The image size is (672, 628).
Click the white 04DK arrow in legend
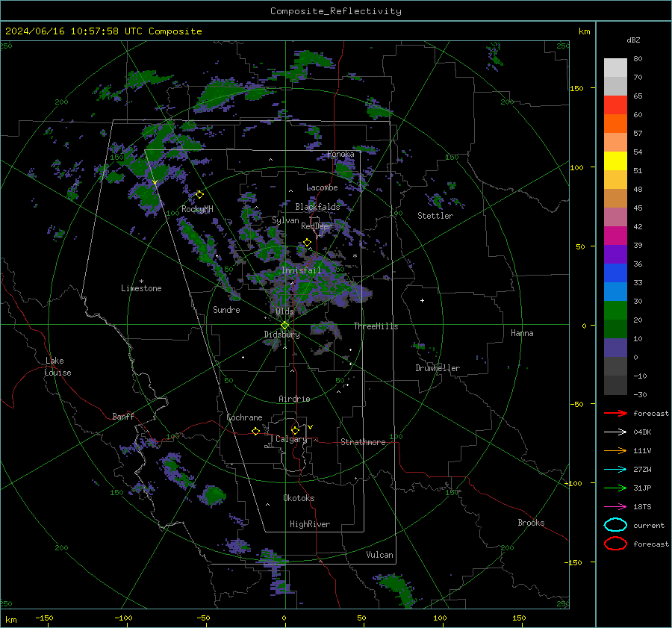pos(615,432)
